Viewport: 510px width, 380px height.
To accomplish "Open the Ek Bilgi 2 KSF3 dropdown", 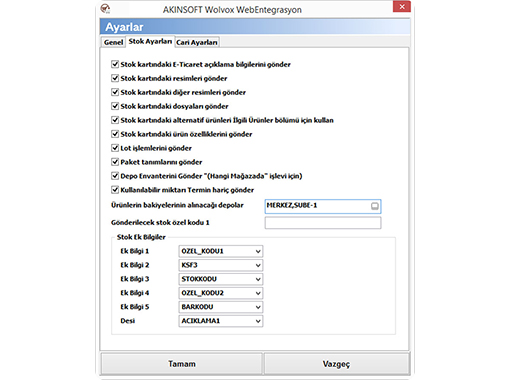I will click(x=258, y=265).
